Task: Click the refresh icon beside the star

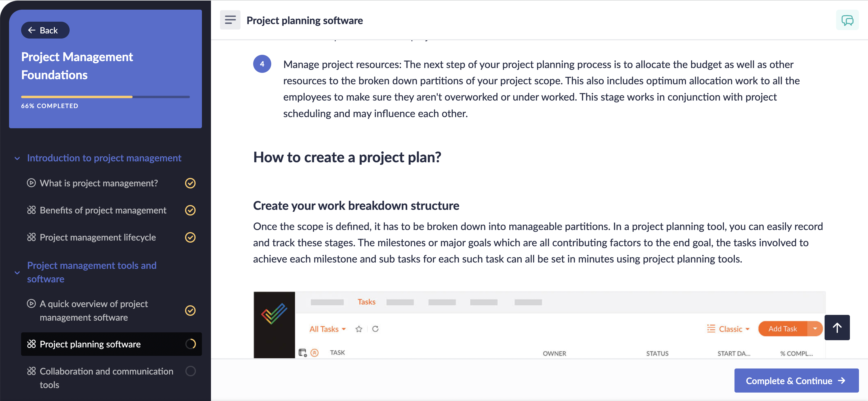Action: click(375, 329)
